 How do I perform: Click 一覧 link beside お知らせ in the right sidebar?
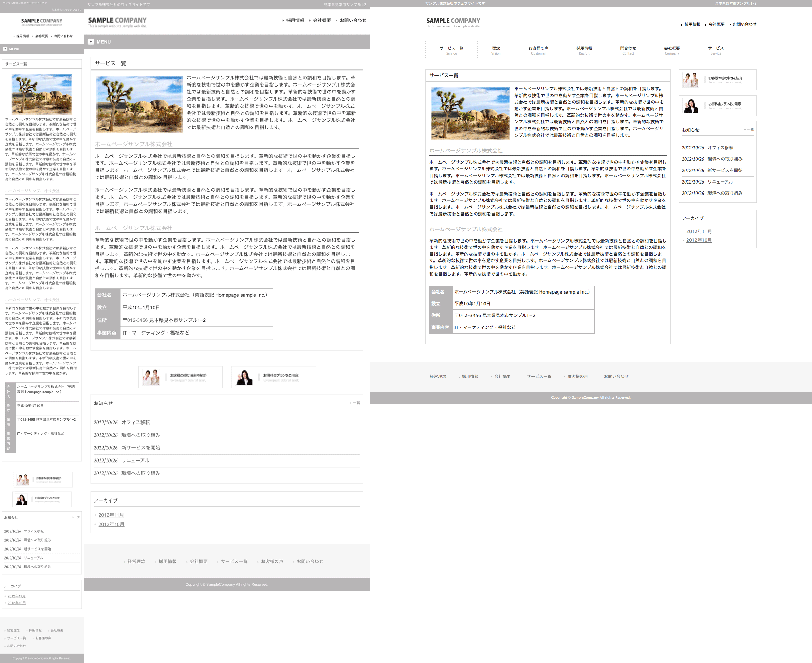(750, 129)
